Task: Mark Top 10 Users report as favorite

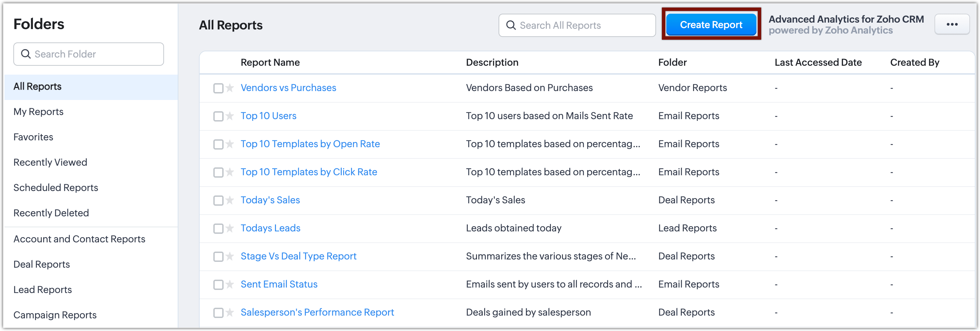Action: (229, 116)
